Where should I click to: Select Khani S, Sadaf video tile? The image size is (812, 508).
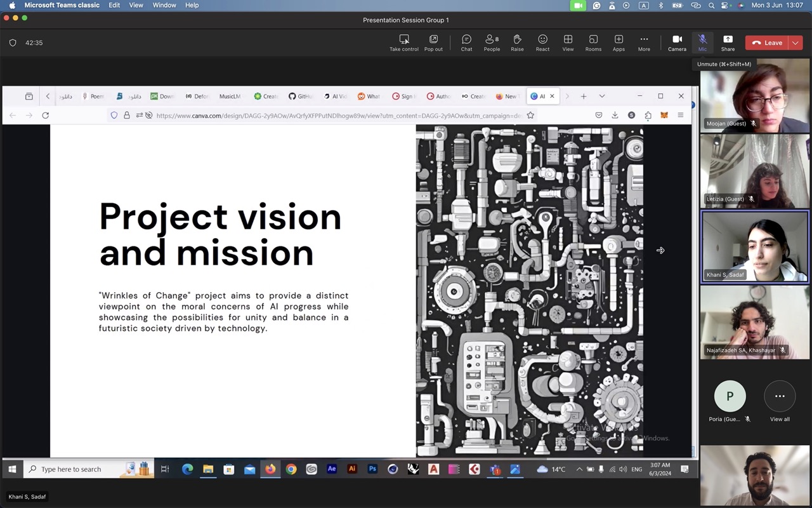(755, 246)
